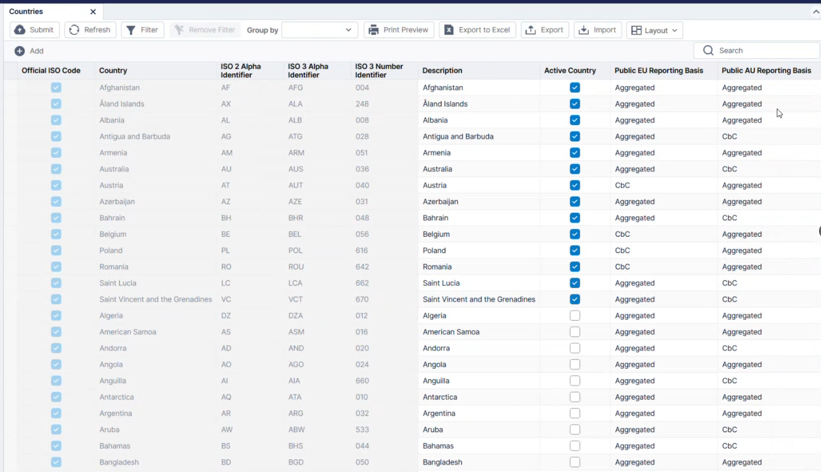Viewport: 821px width, 472px height.
Task: Sort by Public EU Reporting Basis header
Action: (x=659, y=70)
